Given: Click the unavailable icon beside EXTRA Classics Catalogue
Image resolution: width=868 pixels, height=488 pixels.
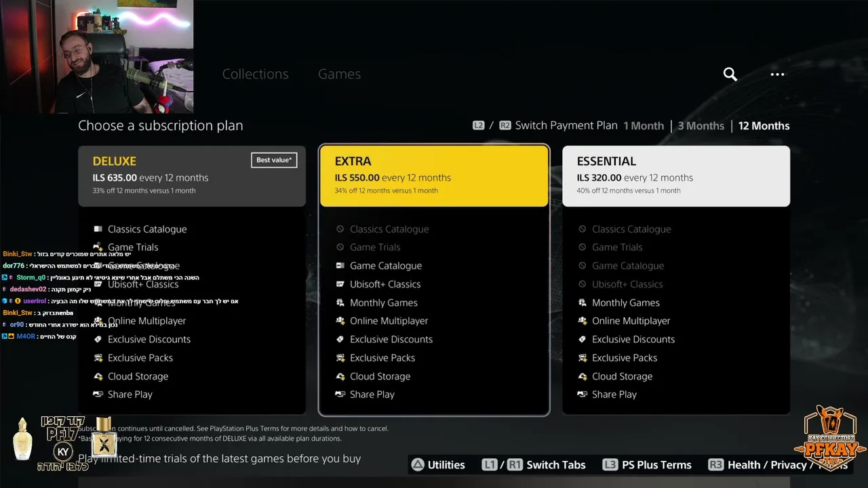Looking at the screenshot, I should coord(340,229).
